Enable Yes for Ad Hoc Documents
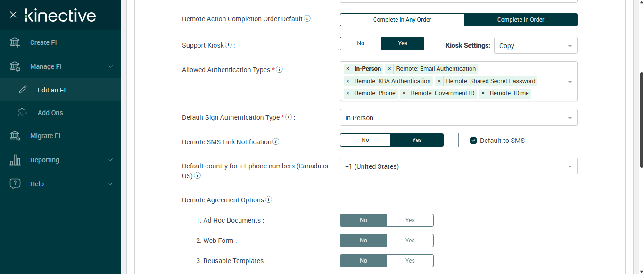This screenshot has width=644, height=274. [410, 220]
